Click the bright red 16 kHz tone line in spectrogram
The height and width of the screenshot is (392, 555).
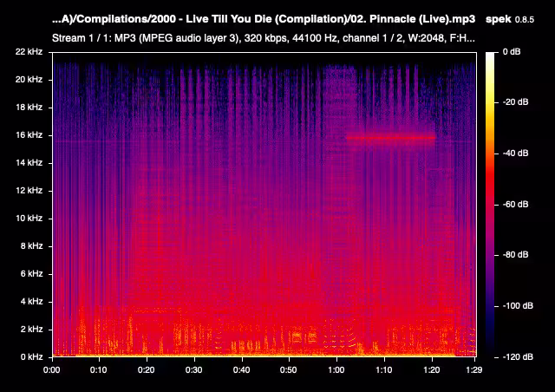[x=391, y=138]
